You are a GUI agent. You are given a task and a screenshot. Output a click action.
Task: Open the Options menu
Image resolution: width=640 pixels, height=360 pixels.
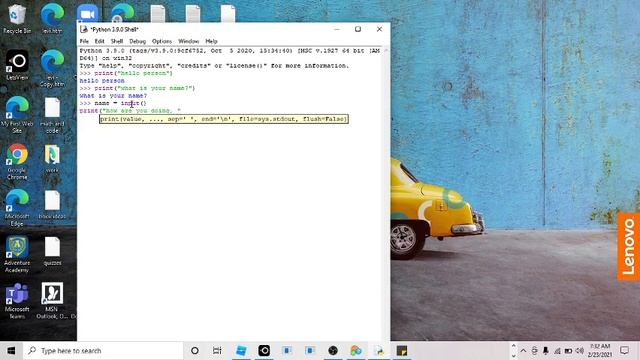(162, 41)
